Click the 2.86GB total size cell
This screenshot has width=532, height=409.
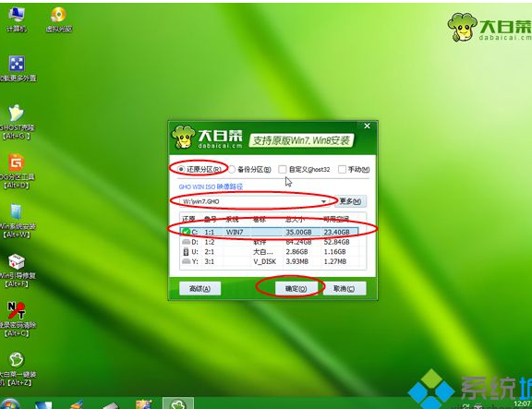point(296,252)
